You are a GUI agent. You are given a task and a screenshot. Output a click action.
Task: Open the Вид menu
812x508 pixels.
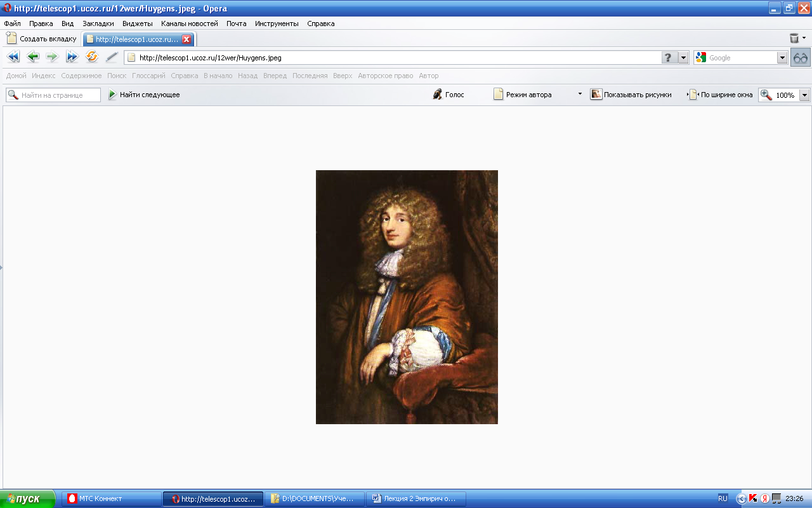(68, 23)
